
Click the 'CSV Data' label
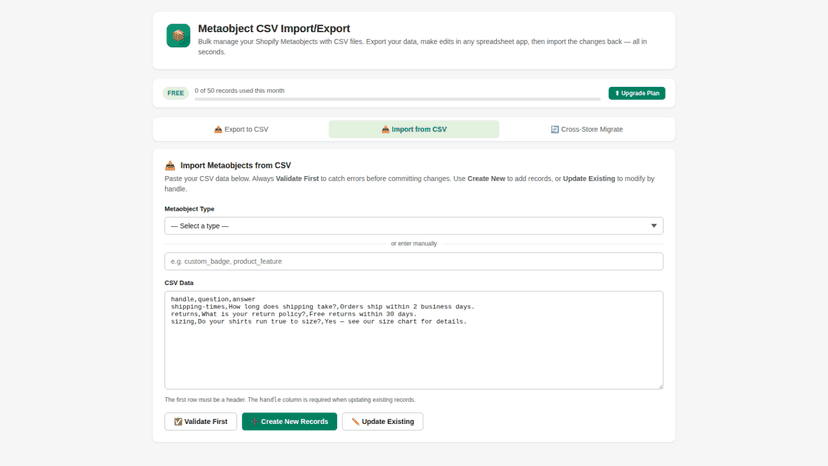point(179,283)
